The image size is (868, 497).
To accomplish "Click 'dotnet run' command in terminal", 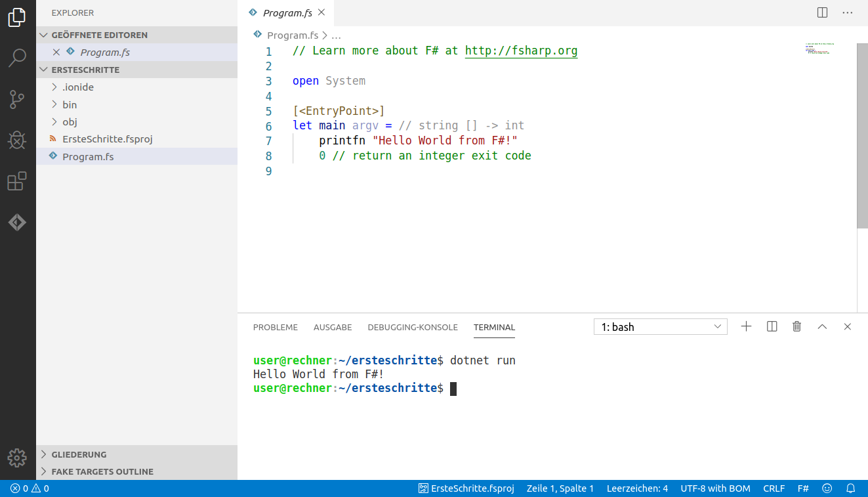I will [483, 360].
